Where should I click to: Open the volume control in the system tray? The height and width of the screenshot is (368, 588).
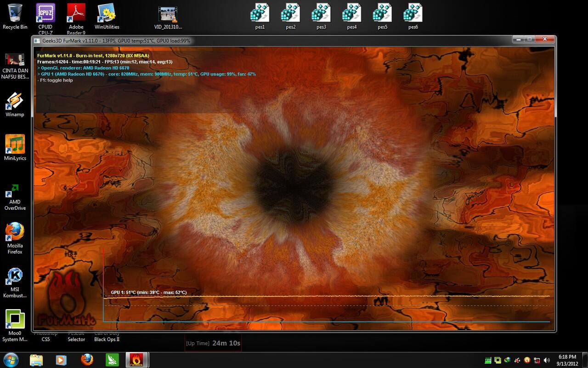(x=547, y=360)
